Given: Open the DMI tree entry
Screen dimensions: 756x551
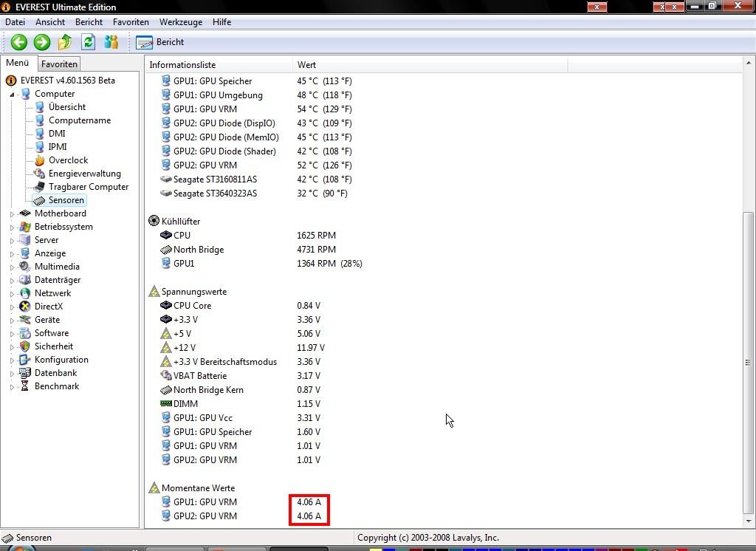Looking at the screenshot, I should coord(57,134).
